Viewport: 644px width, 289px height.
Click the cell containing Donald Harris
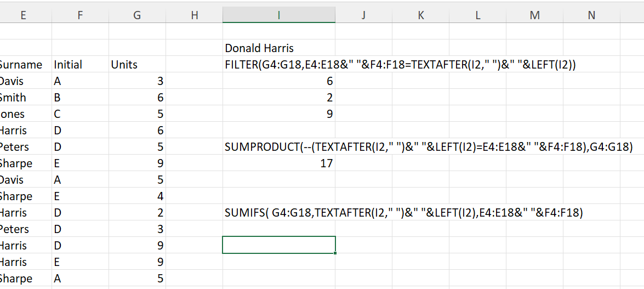coord(279,48)
